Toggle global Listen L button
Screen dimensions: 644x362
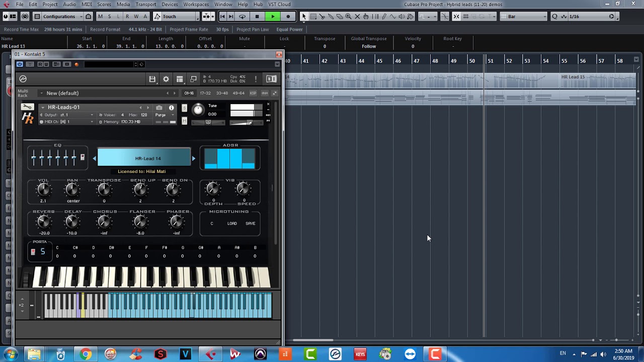pos(118,17)
